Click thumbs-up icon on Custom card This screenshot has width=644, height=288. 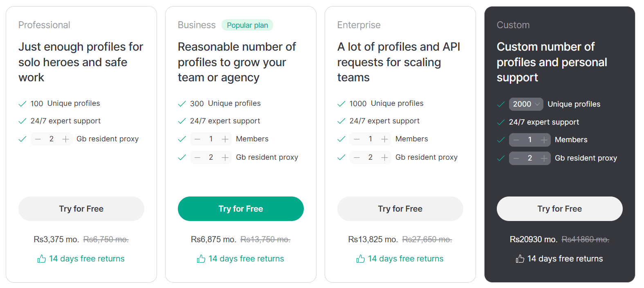[520, 259]
